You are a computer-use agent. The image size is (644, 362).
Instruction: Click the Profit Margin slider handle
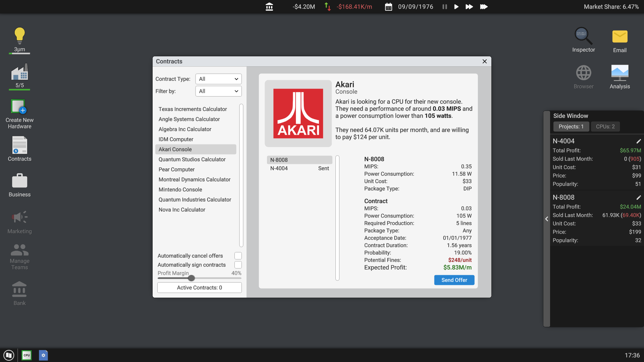point(192,278)
